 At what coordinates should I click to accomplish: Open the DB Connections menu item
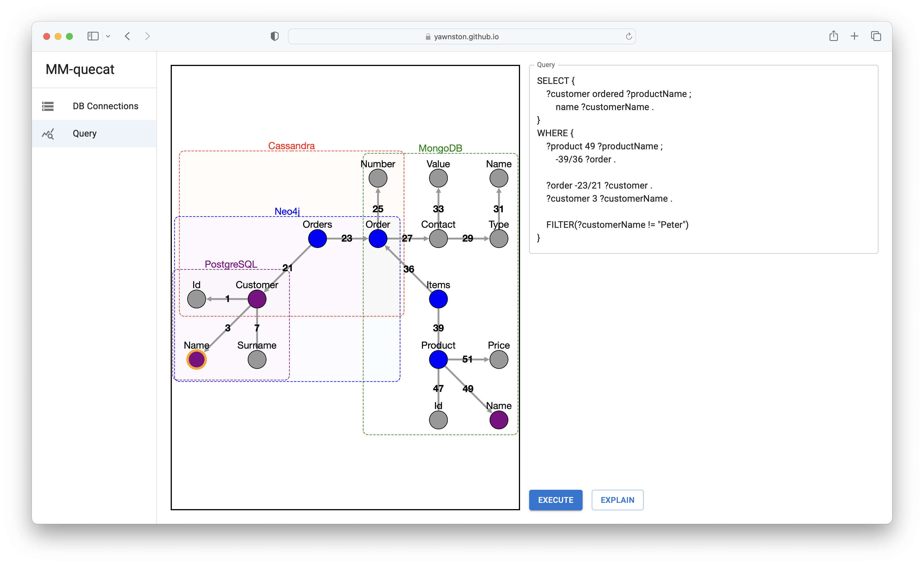(x=94, y=106)
